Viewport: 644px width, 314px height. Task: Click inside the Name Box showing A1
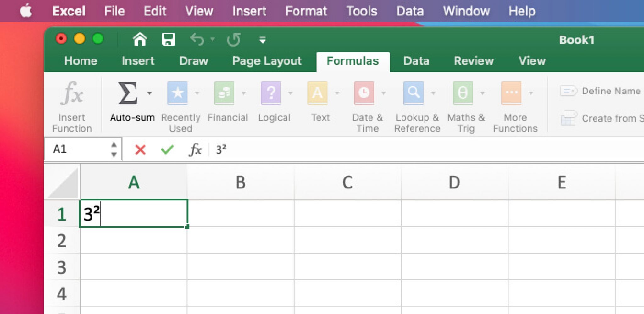[x=79, y=150]
